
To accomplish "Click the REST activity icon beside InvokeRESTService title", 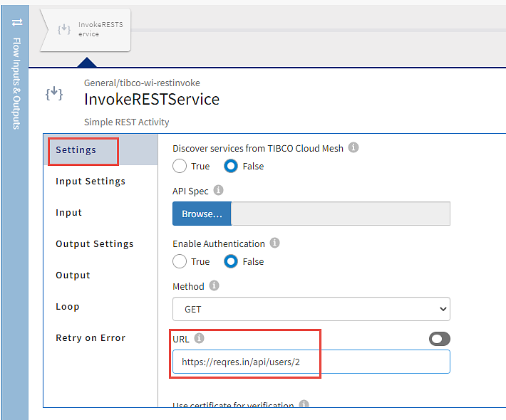I will click(54, 93).
